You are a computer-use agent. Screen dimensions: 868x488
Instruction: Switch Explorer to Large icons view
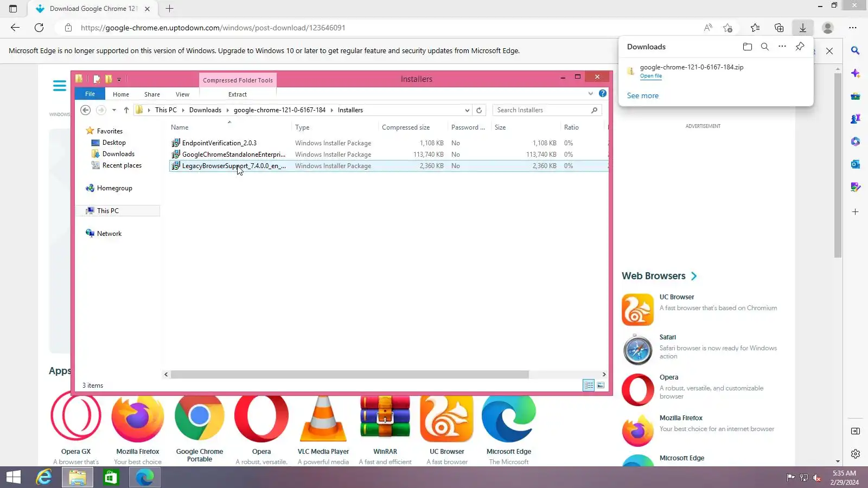[601, 385]
